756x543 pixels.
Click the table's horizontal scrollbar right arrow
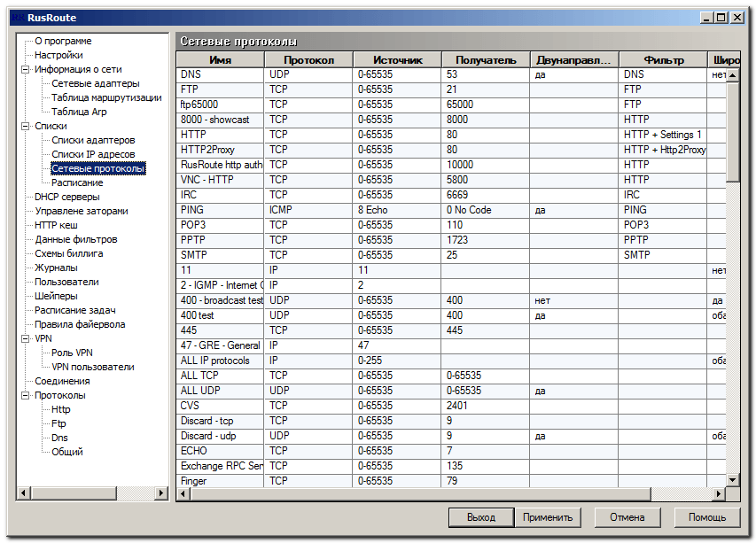coord(719,493)
